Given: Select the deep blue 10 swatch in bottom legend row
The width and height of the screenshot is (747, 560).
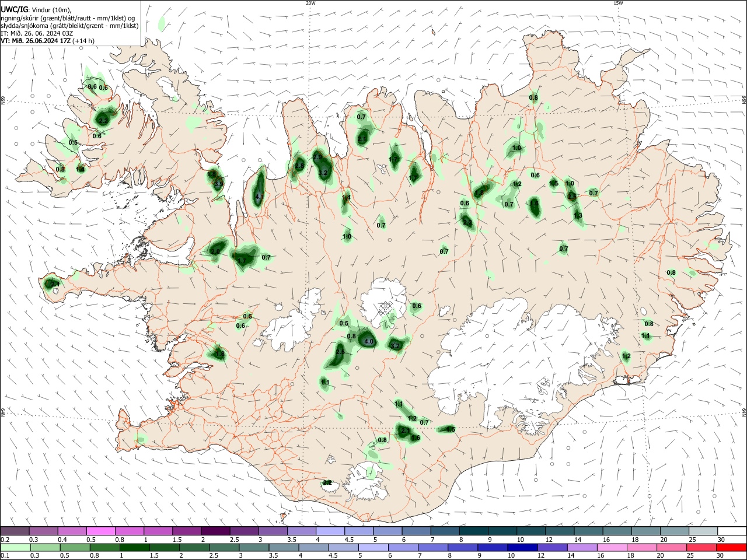Looking at the screenshot, I should [x=522, y=547].
